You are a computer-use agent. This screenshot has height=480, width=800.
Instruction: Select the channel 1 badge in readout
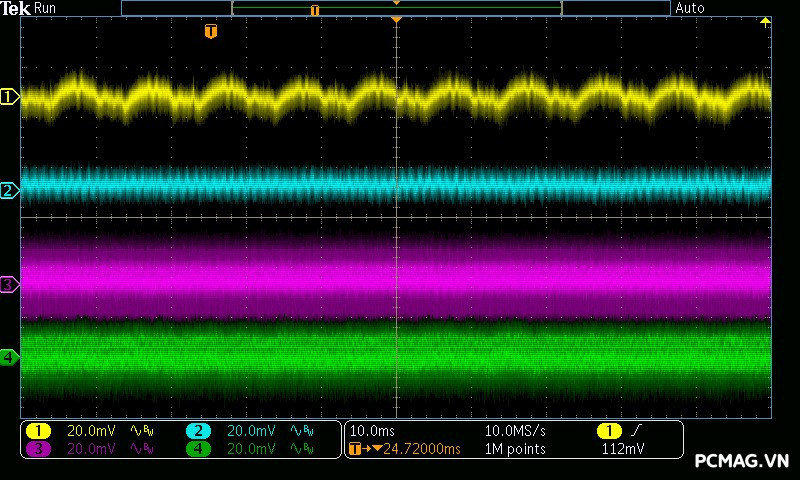(38, 431)
